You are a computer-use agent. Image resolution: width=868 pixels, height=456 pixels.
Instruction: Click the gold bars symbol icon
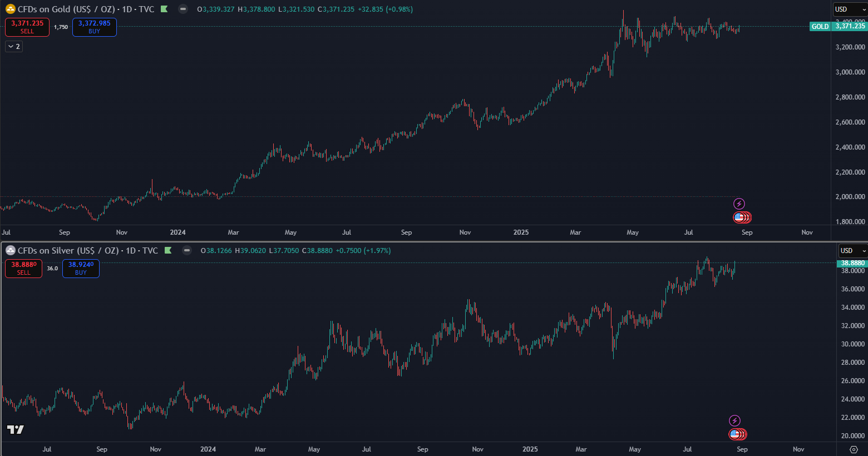pos(11,9)
